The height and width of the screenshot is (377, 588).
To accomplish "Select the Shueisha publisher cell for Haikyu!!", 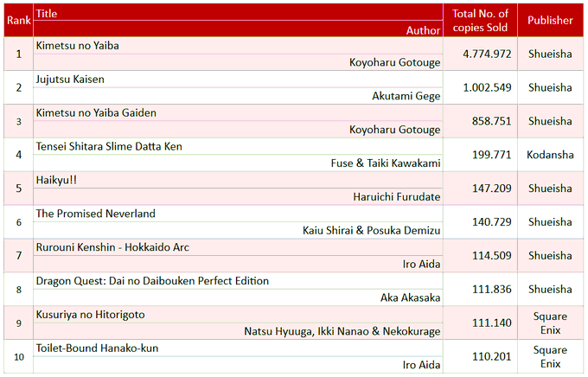I will tap(550, 188).
